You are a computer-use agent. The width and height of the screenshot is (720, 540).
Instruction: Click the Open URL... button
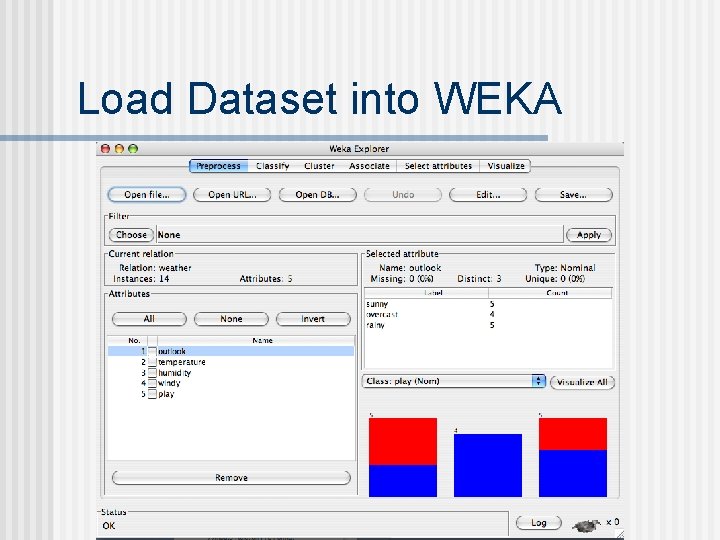pos(232,195)
